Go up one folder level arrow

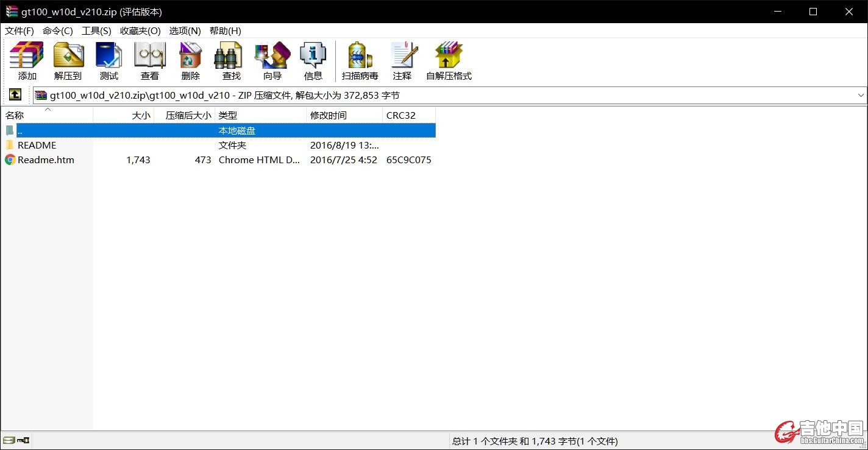point(15,95)
